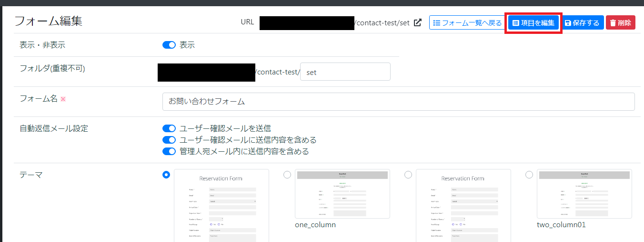Open the form URL external link icon
644x242 pixels.
click(418, 22)
